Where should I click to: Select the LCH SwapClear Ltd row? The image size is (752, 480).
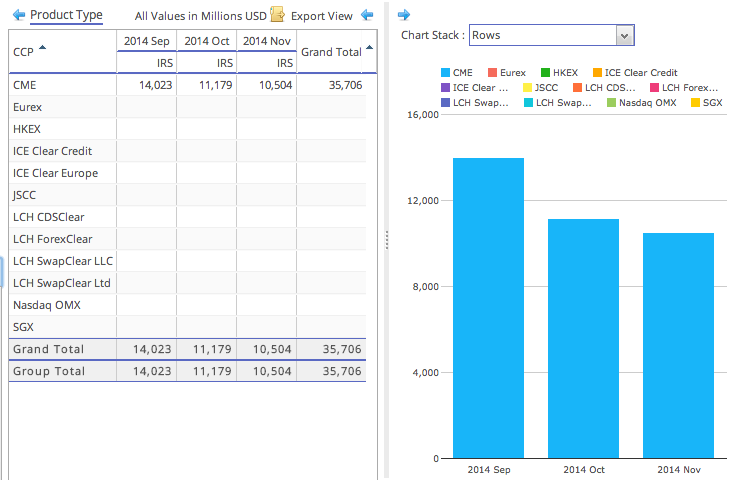coord(187,283)
